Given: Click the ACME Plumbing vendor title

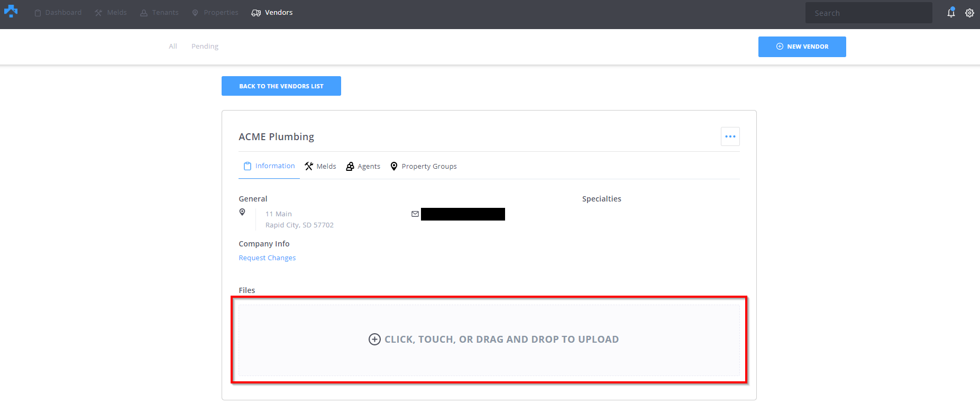Looking at the screenshot, I should tap(276, 137).
